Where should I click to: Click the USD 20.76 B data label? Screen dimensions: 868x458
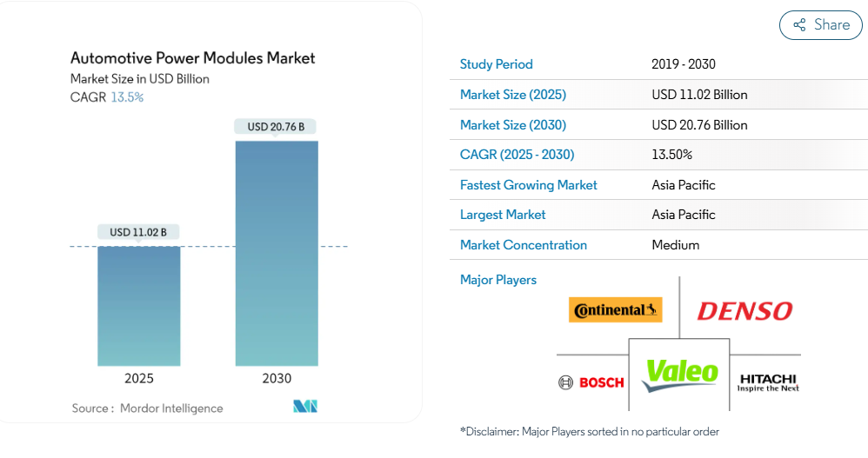point(276,127)
